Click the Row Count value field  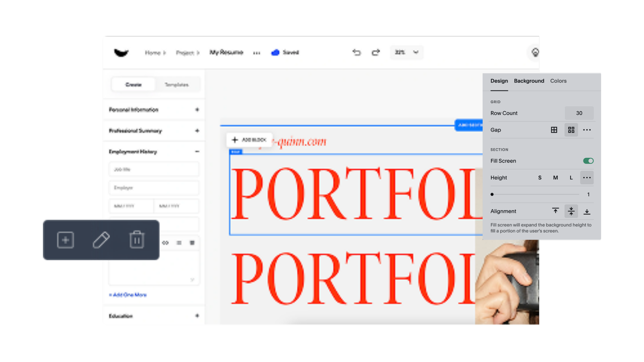click(x=579, y=113)
